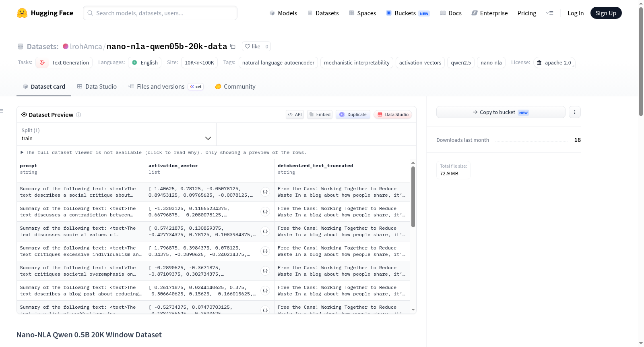Open the Data Studio tab
The width and height of the screenshot is (644, 347).
point(97,87)
